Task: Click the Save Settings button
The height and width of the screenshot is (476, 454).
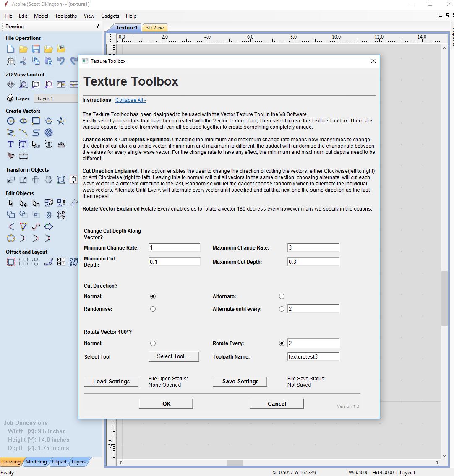Action: (x=240, y=381)
